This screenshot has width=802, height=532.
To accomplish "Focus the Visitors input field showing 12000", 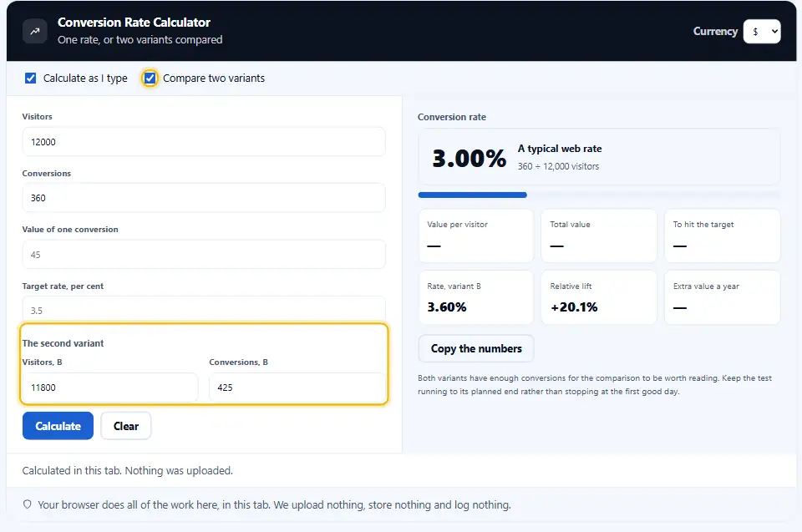I will click(x=204, y=142).
